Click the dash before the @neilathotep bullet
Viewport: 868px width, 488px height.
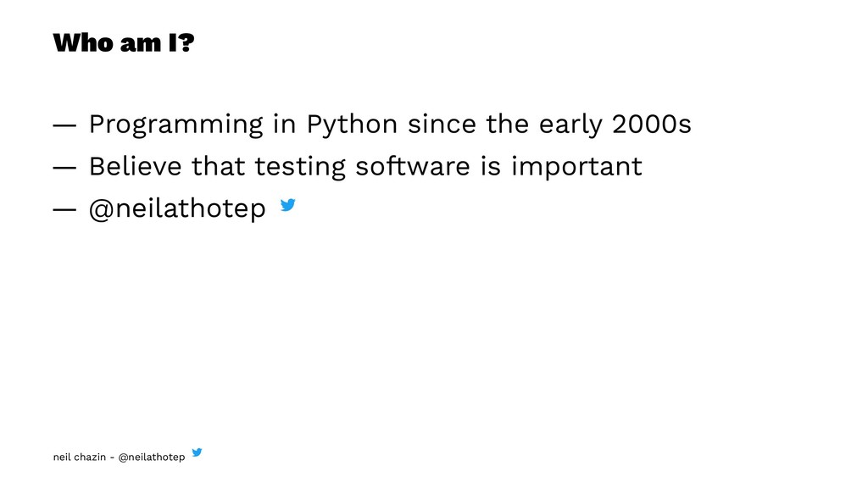pyautogui.click(x=63, y=208)
